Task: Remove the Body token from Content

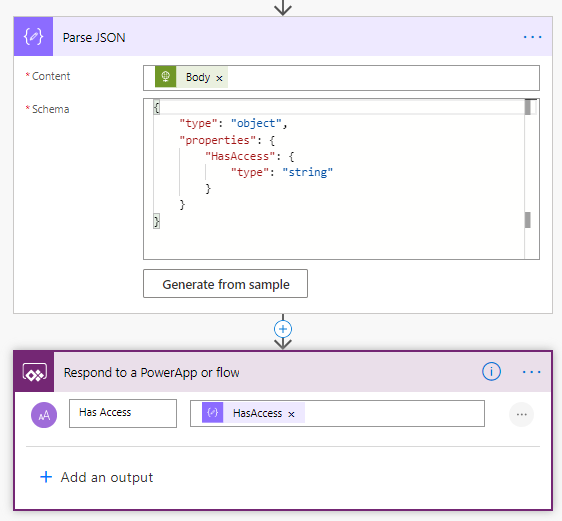Action: click(x=219, y=78)
